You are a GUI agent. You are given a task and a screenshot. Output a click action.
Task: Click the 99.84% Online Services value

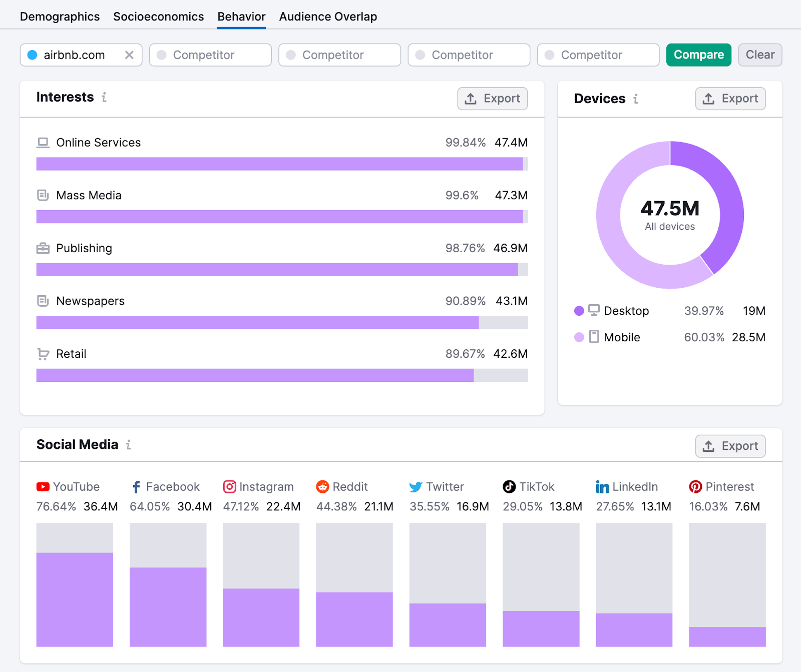[x=466, y=143]
